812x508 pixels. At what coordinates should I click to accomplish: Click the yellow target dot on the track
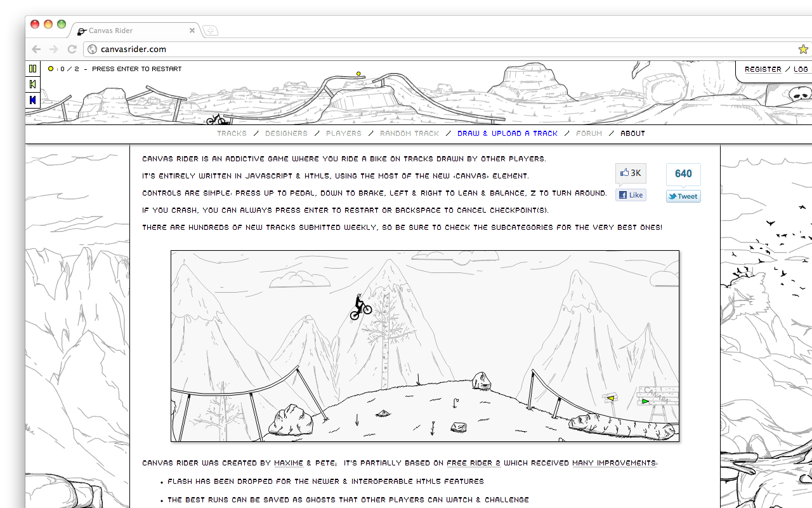coord(358,74)
